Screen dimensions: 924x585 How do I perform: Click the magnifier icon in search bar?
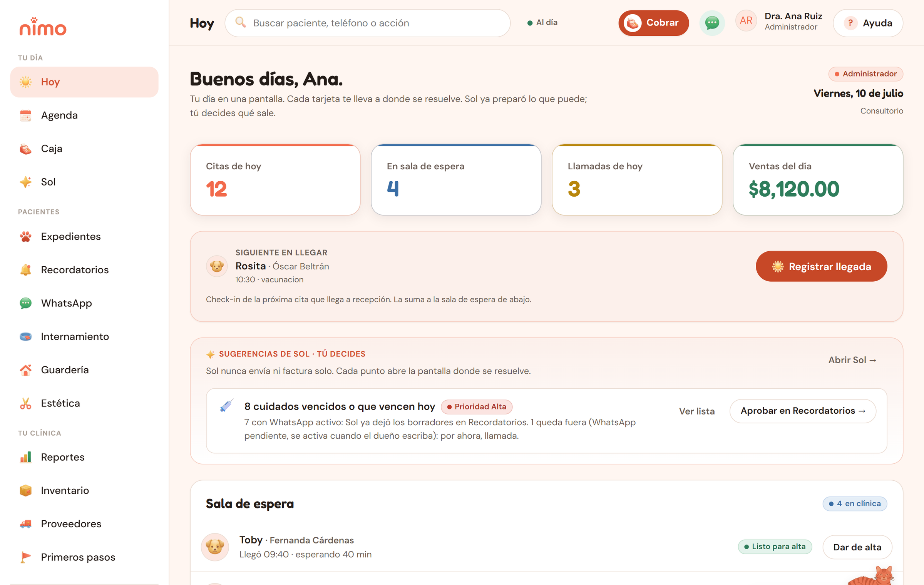[241, 23]
